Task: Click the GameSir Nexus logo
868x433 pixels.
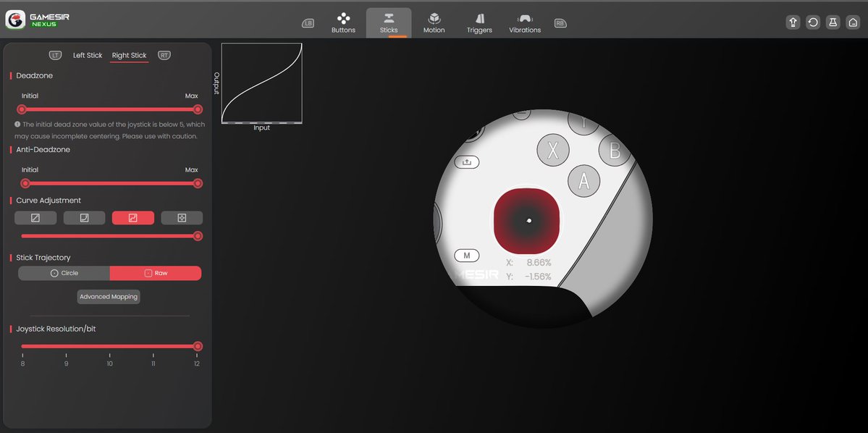Action: click(x=37, y=20)
